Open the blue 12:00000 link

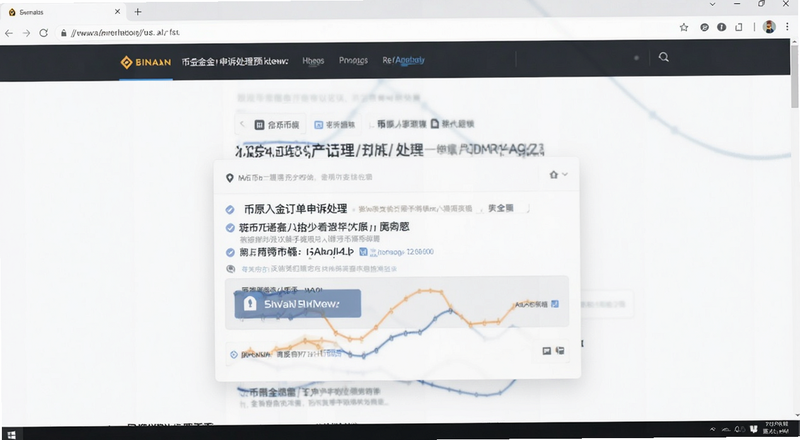click(402, 252)
